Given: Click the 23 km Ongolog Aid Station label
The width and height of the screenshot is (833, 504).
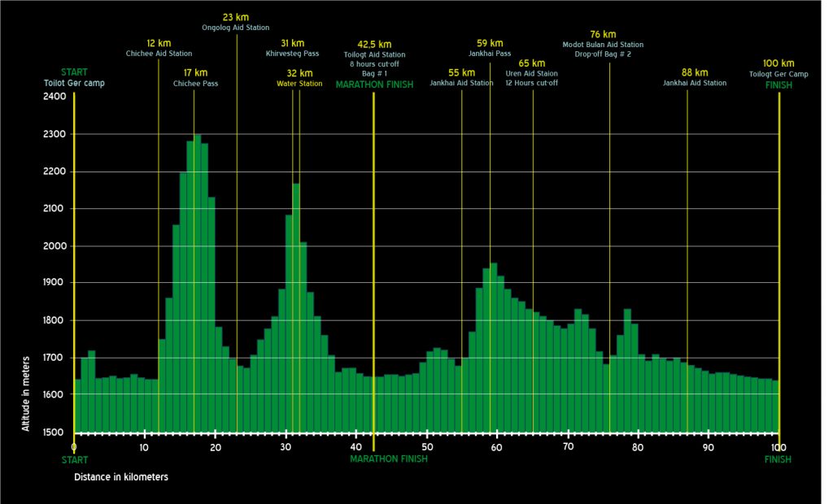Looking at the screenshot, I should [x=236, y=22].
